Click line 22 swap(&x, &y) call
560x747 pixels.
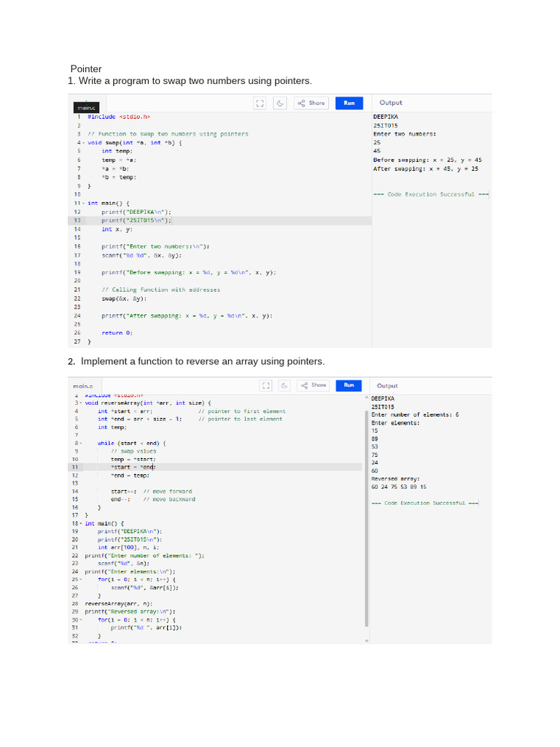point(124,298)
